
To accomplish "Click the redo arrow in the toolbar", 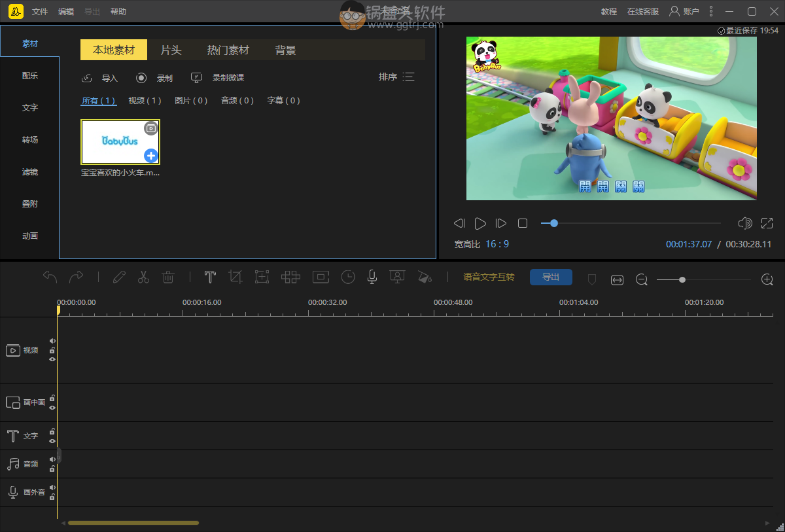I will point(76,277).
